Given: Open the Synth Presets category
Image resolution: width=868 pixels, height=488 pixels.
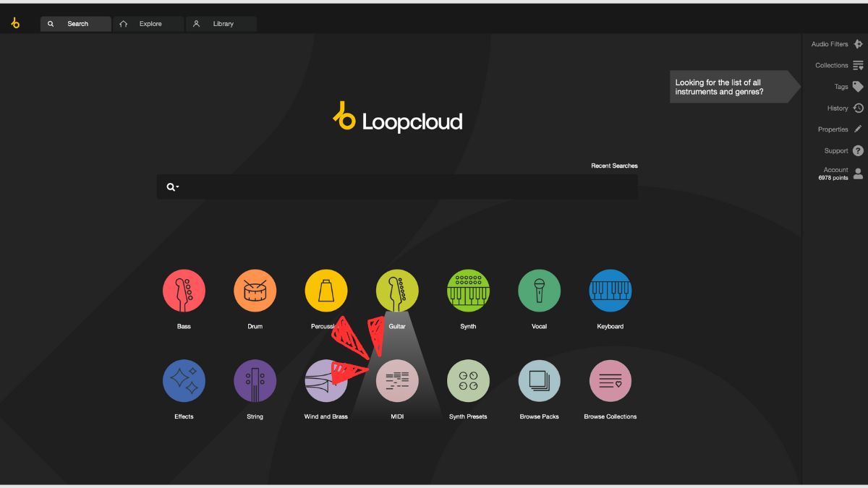Looking at the screenshot, I should coord(468,380).
